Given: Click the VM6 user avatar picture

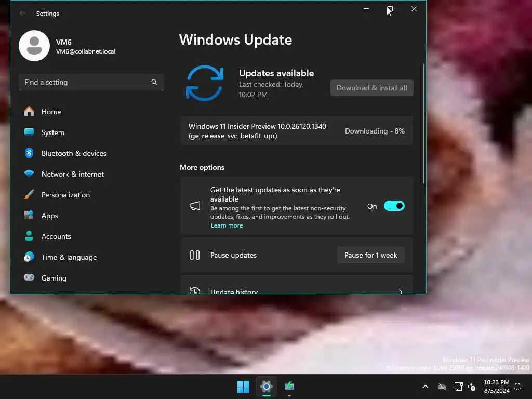Looking at the screenshot, I should tap(34, 46).
